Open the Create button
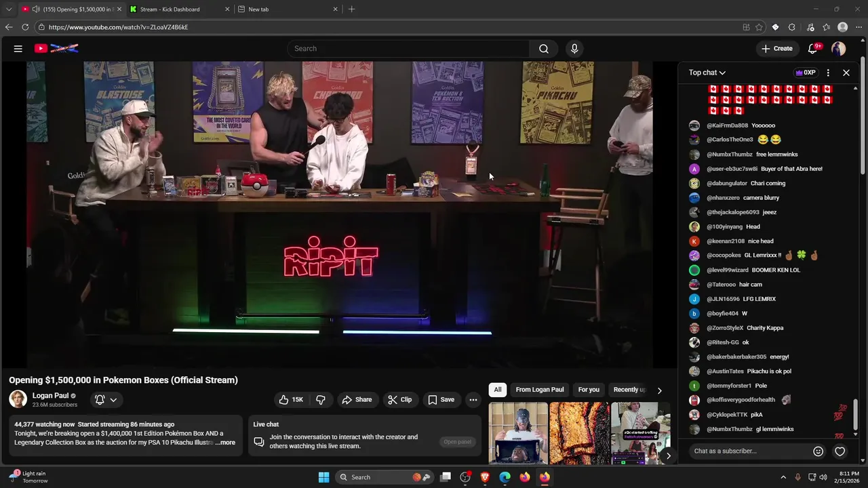The image size is (868, 488). pyautogui.click(x=776, y=49)
